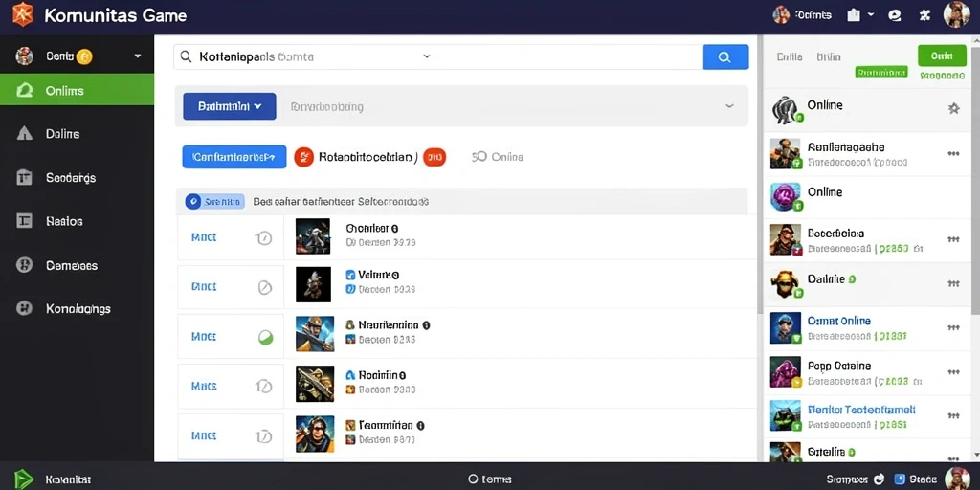Screen dimensions: 980x490
Task: Open the blue 'Badmtainl' dropdown button
Action: [x=230, y=106]
